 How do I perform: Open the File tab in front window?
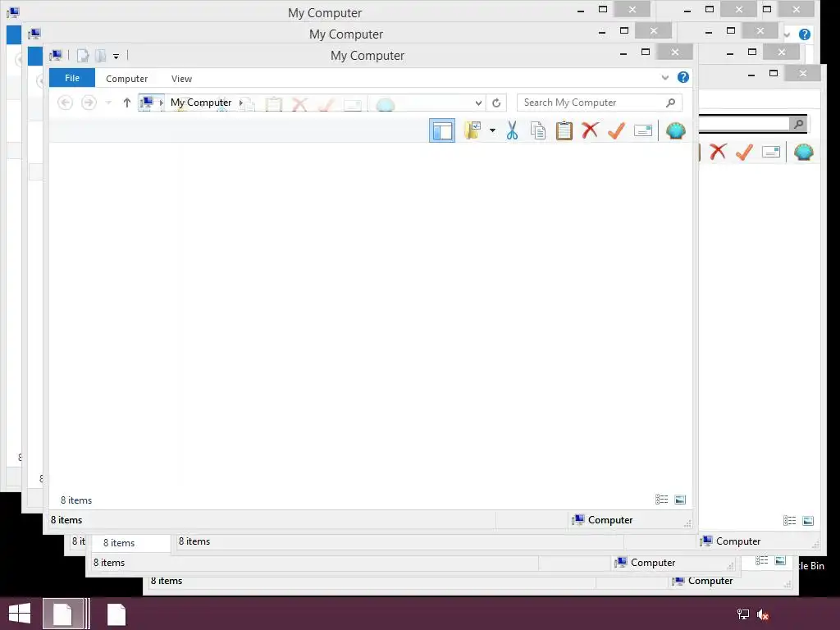72,78
